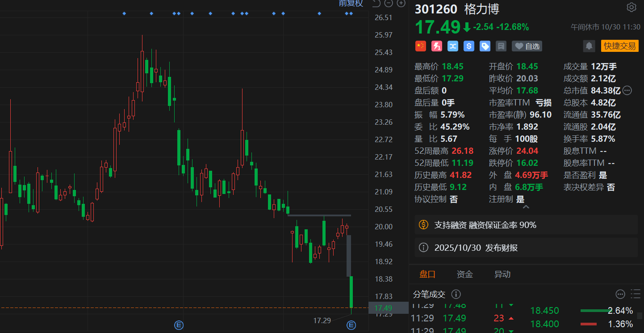The image size is (644, 333).
Task: Open the settings gear beside the stock name
Action: (631, 8)
